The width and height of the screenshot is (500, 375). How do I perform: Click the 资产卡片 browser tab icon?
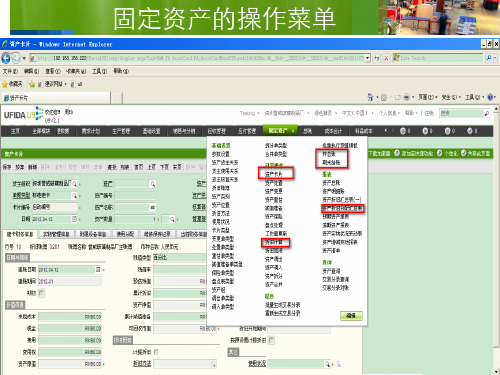click(6, 98)
